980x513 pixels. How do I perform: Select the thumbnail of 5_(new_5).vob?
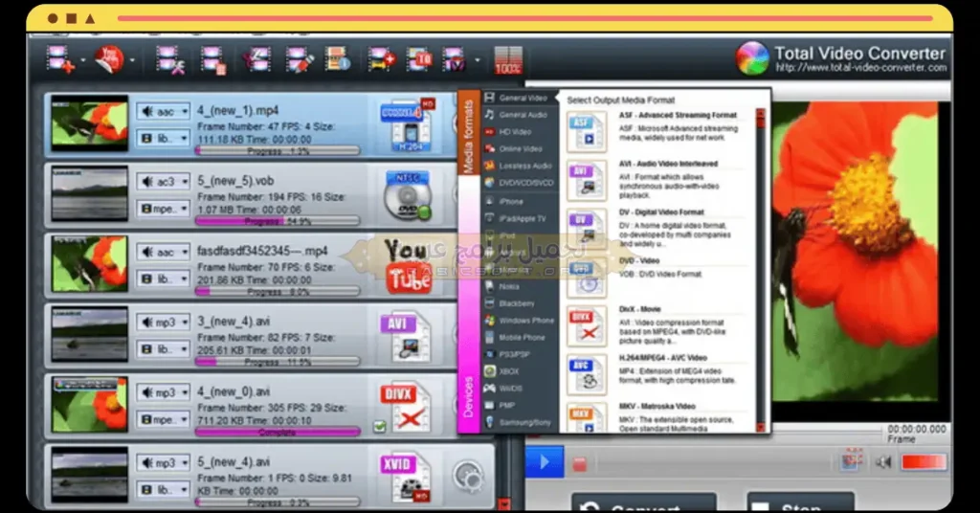click(89, 193)
